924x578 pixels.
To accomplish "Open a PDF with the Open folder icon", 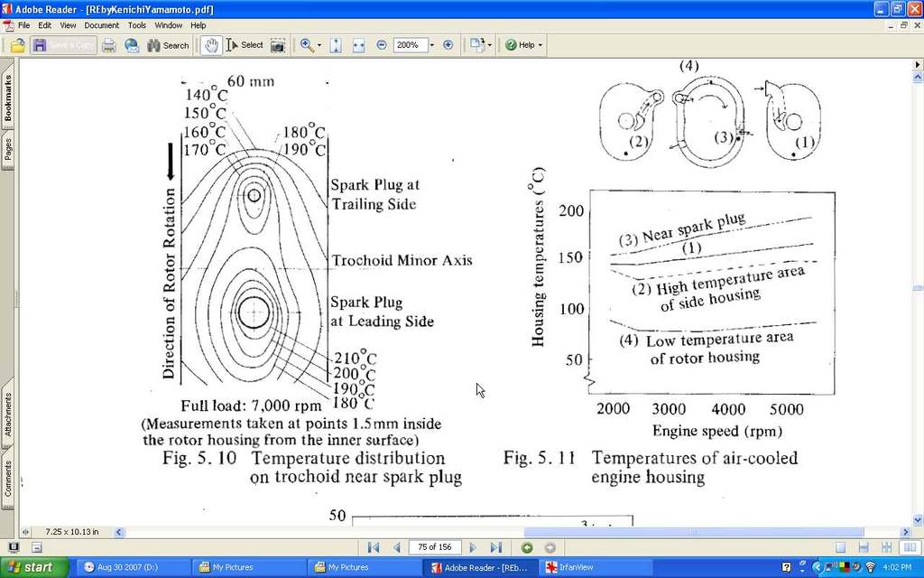I will coord(17,45).
